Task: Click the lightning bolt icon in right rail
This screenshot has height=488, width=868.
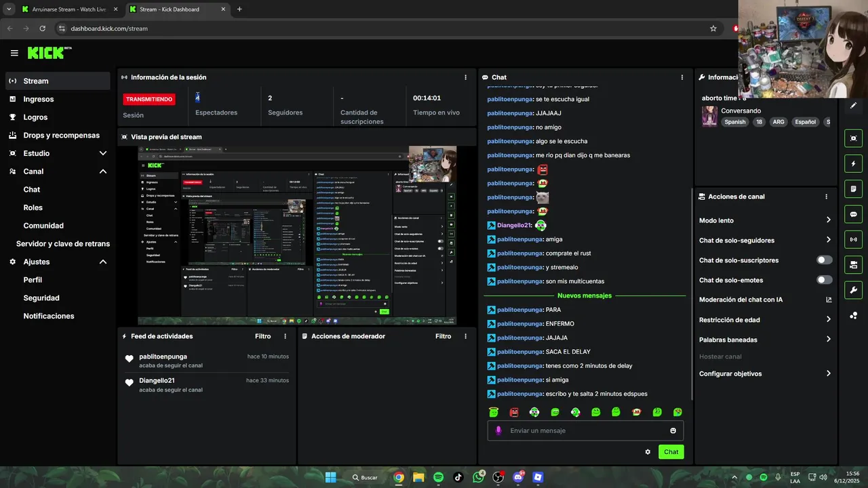Action: [x=853, y=163]
